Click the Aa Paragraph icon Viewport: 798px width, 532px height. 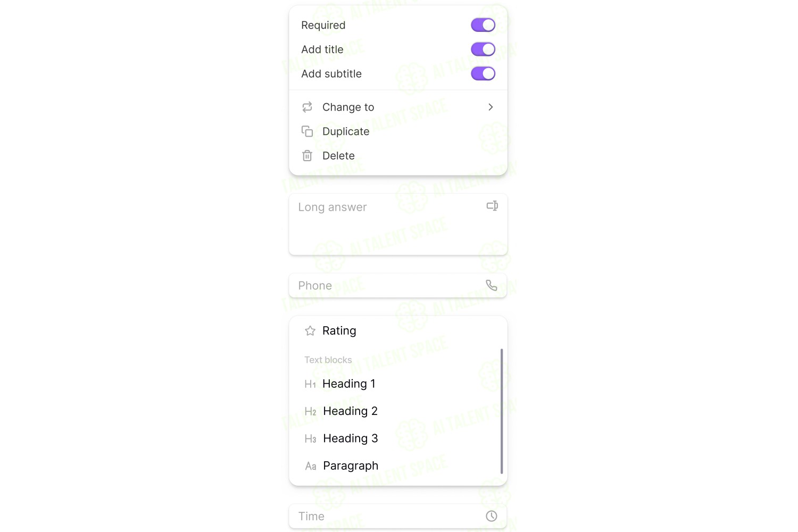[311, 466]
